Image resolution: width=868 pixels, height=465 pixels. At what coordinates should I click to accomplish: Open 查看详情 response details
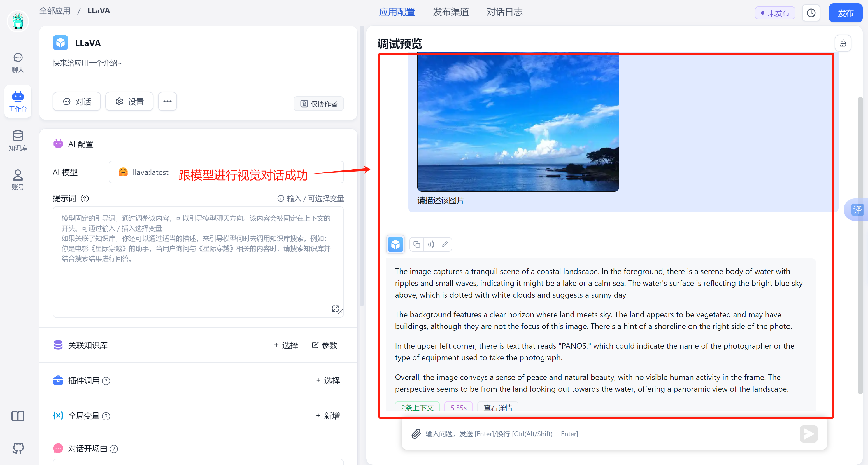point(498,407)
